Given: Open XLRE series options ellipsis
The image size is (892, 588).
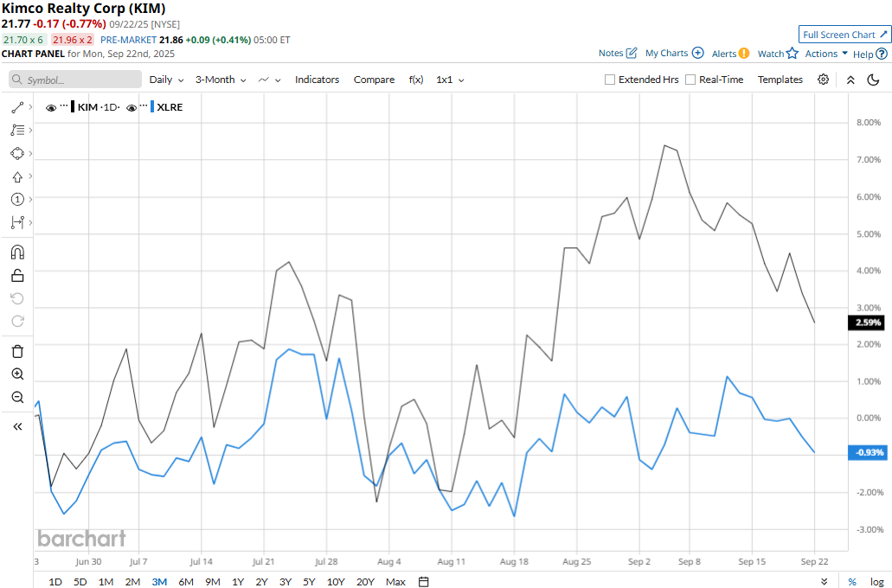Looking at the screenshot, I should [144, 105].
